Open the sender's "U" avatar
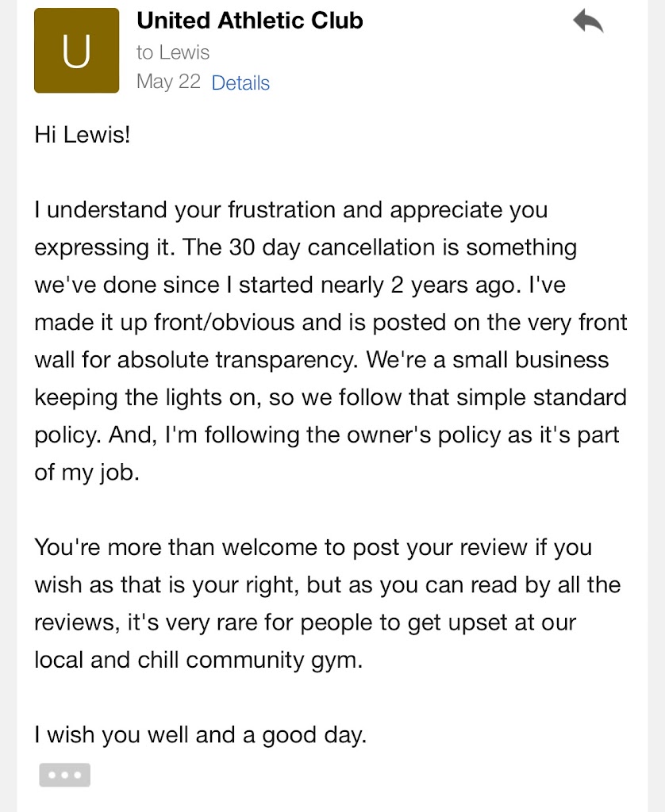This screenshot has height=812, width=665. point(76,51)
